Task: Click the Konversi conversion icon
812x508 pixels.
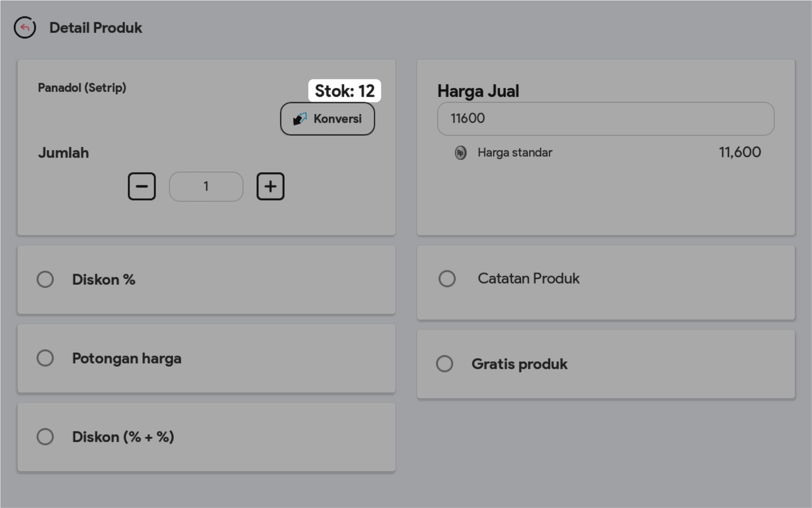Action: [300, 119]
